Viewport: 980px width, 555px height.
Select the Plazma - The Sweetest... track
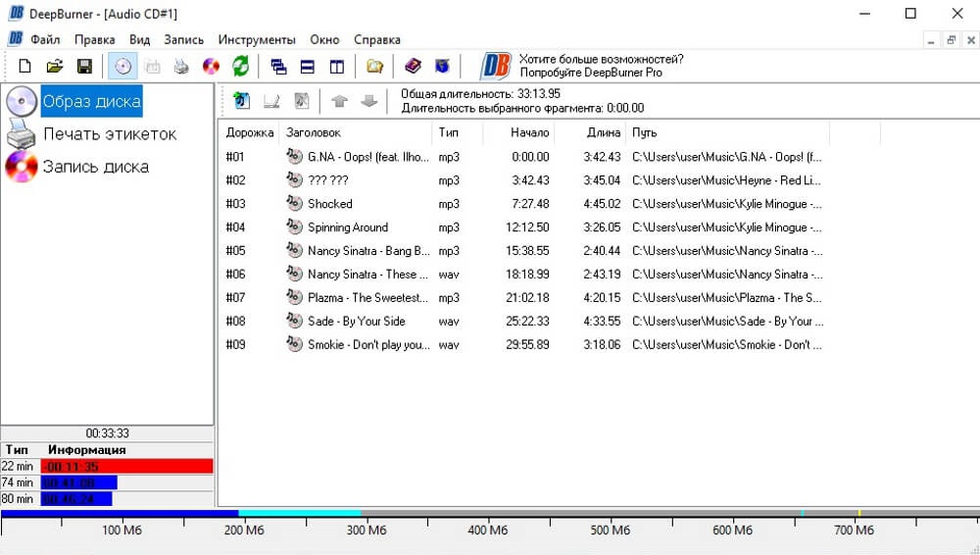pyautogui.click(x=523, y=297)
